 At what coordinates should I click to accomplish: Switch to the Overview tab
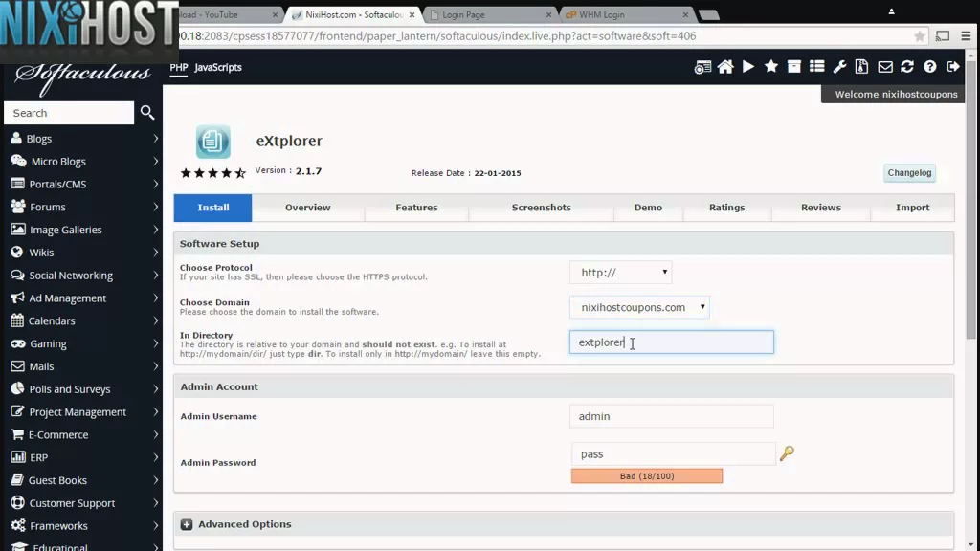[x=307, y=208]
